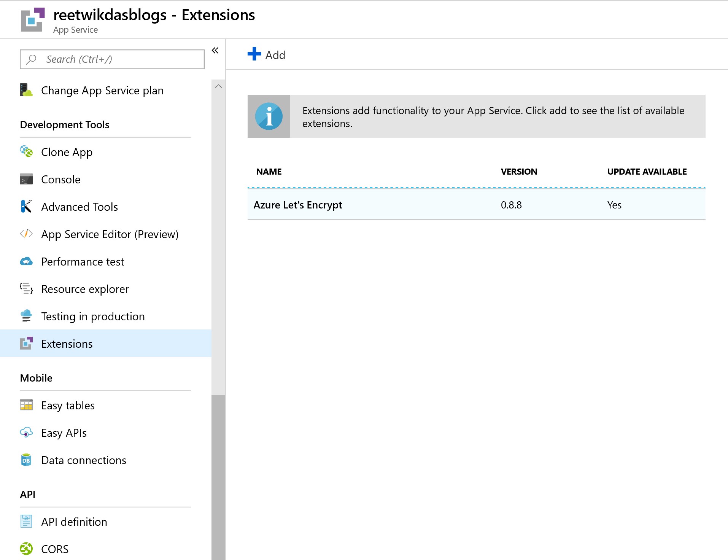Click the 0.8.8 version cell
The image size is (728, 560).
click(x=511, y=205)
